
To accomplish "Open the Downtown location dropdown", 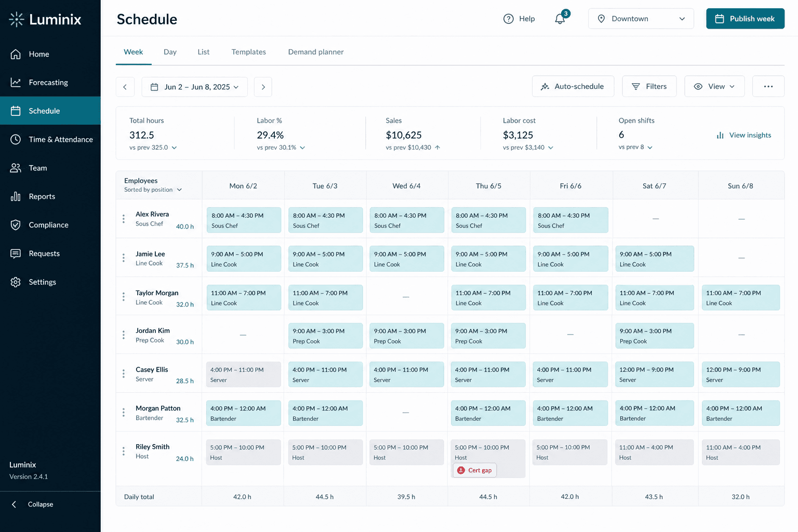I will point(641,19).
